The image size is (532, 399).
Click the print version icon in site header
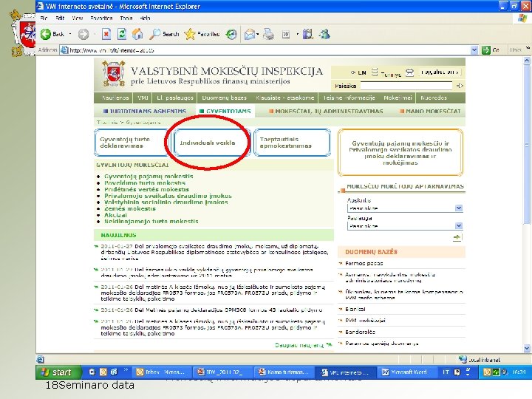(x=409, y=72)
